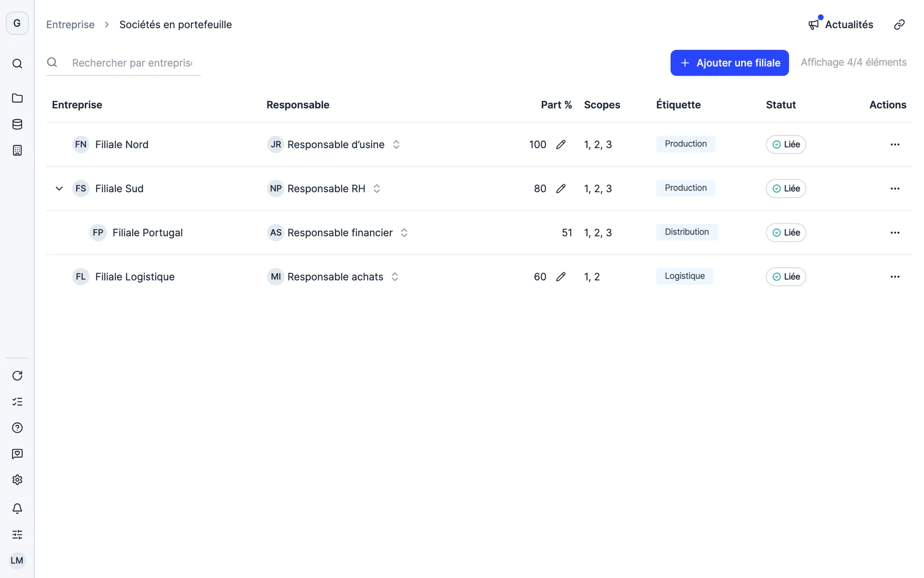Open the checklist icon in sidebar
924x578 pixels.
tap(17, 402)
